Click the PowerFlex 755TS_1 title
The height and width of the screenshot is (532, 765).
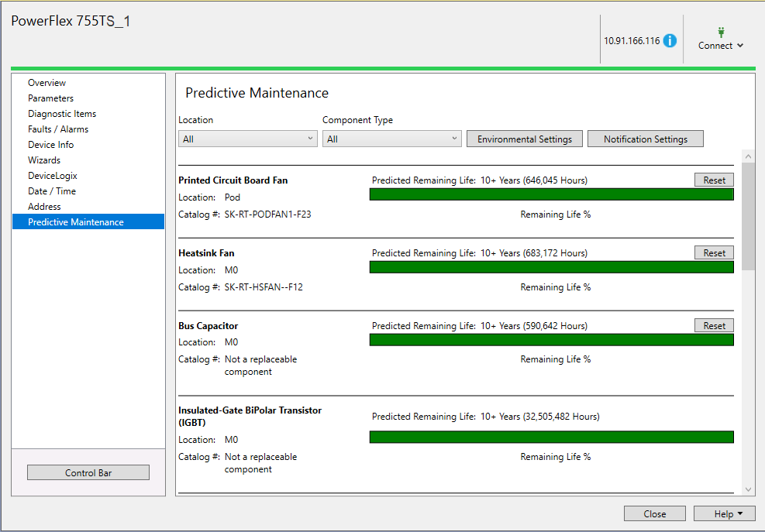coord(71,22)
